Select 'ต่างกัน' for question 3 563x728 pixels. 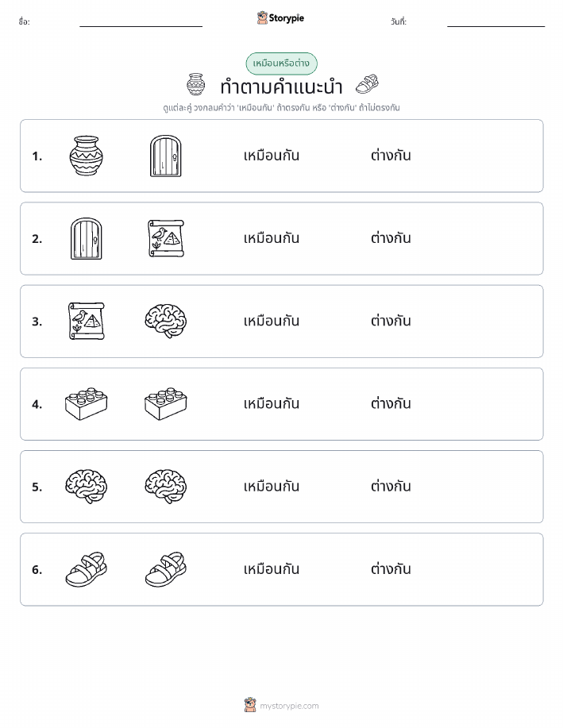tap(391, 321)
